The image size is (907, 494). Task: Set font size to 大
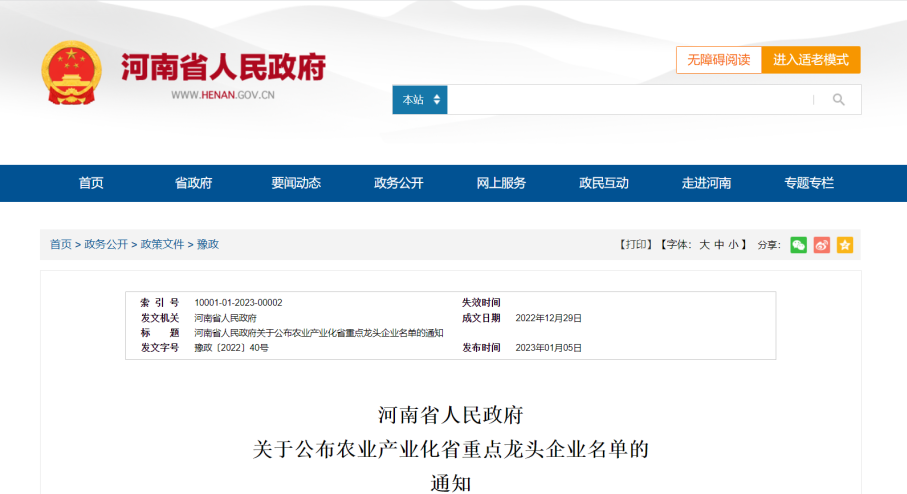coord(704,245)
